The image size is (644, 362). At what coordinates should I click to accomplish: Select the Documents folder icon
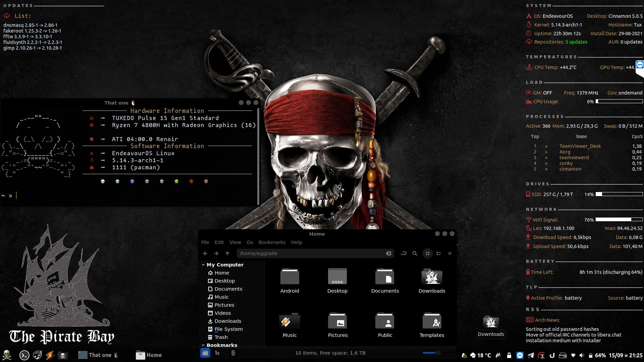coord(385,277)
